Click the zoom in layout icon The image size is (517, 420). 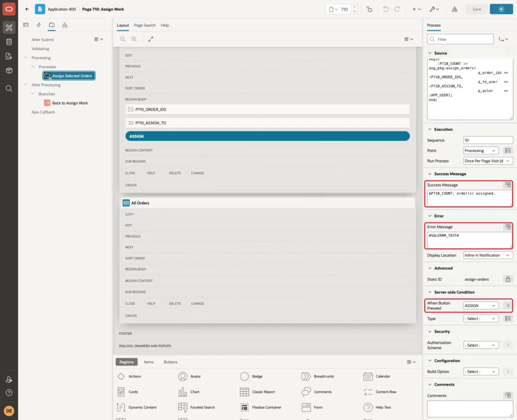tap(134, 39)
